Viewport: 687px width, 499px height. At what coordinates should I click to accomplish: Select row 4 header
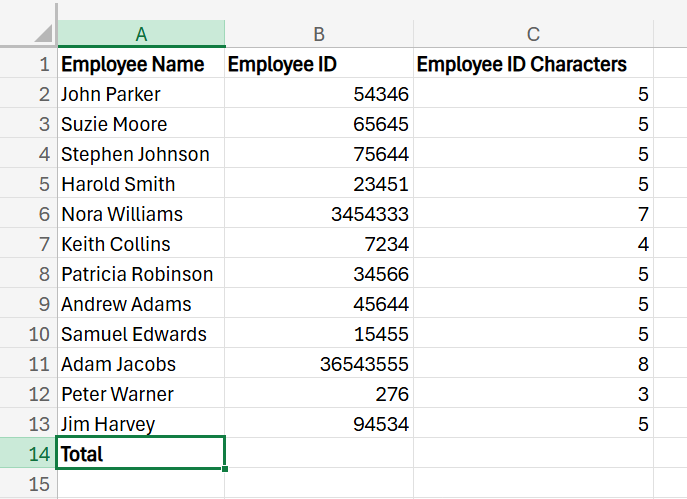pyautogui.click(x=28, y=154)
